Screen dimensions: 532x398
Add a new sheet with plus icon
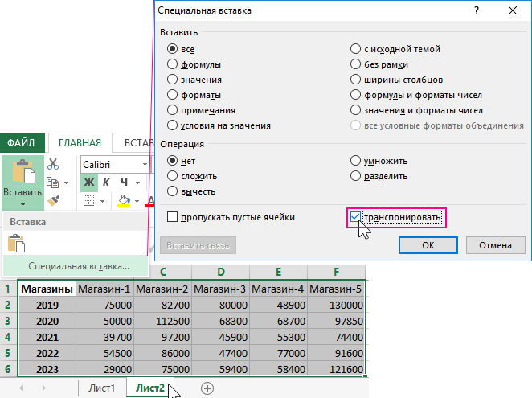point(207,388)
